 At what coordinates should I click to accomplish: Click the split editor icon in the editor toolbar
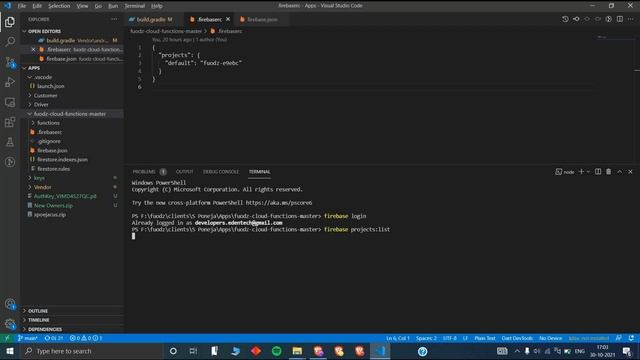620,19
